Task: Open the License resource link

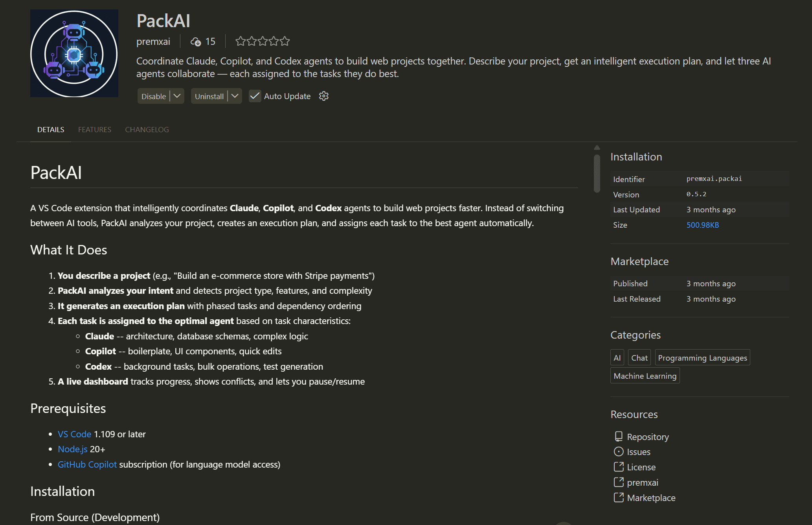Action: pos(641,467)
